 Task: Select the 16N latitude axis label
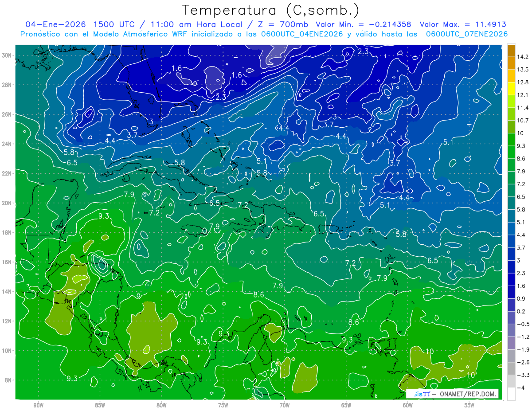click(7, 262)
